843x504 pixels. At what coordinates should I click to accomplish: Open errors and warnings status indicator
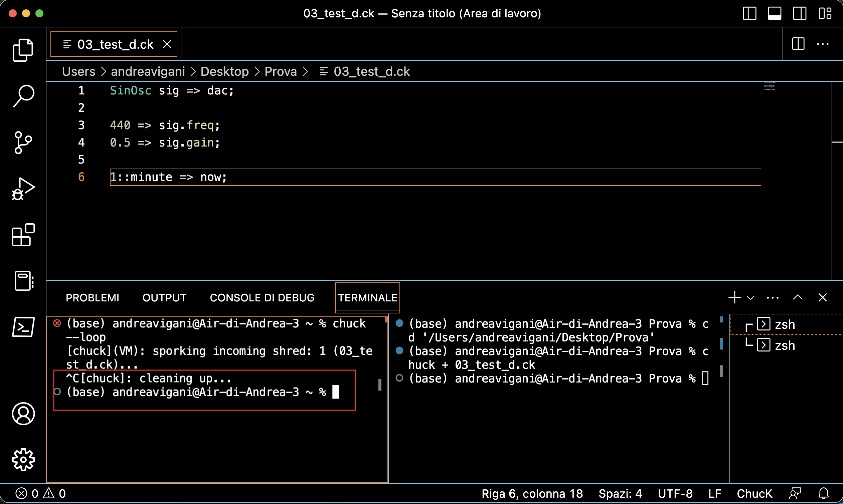click(40, 493)
